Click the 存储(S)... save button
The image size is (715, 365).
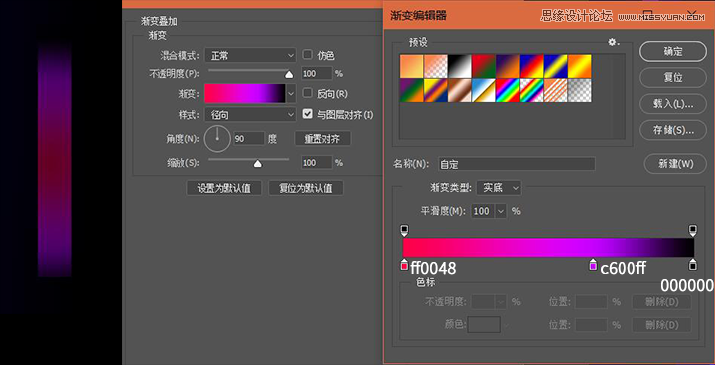[x=673, y=130]
